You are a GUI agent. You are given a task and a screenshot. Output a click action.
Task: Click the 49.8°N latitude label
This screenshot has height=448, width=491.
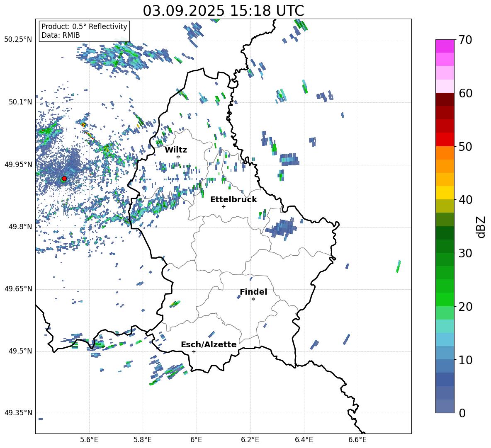coord(20,227)
